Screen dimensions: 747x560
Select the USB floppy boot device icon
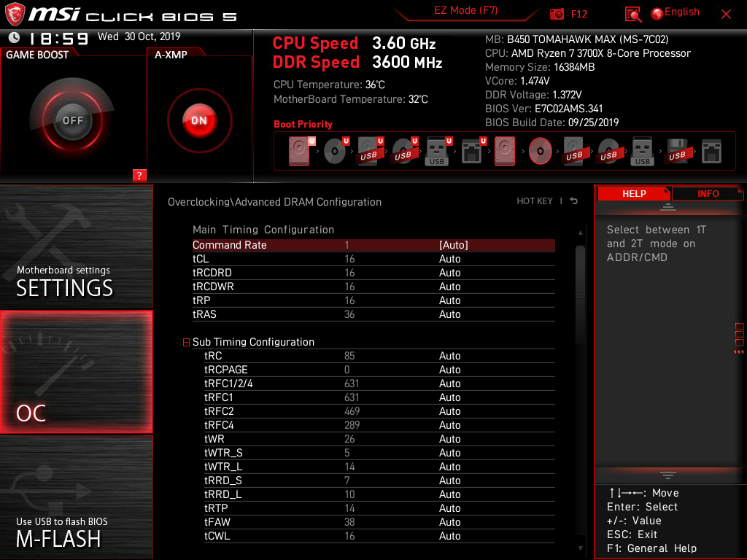click(677, 151)
